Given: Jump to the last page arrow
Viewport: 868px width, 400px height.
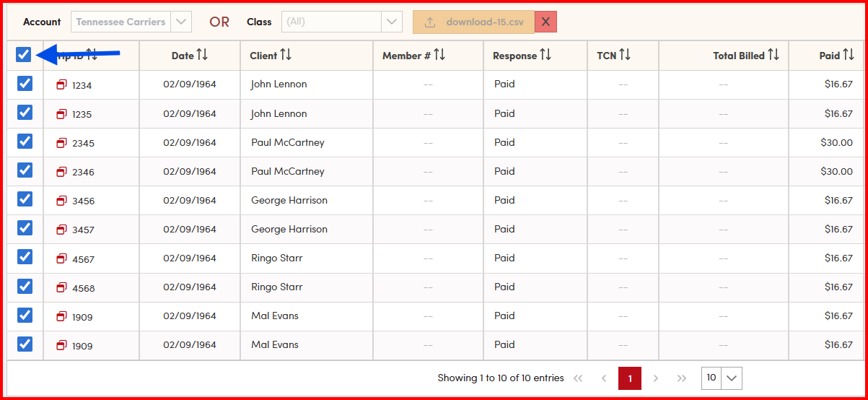Looking at the screenshot, I should point(682,378).
